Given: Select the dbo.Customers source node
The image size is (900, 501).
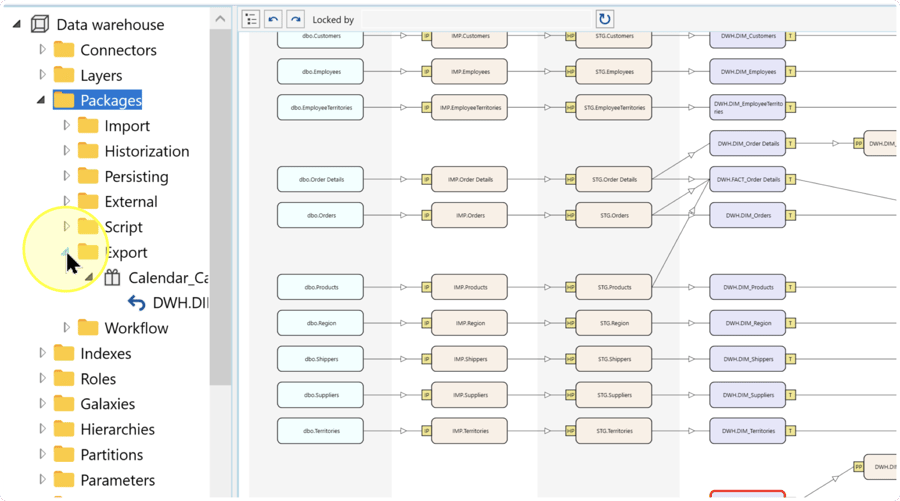Looking at the screenshot, I should coord(320,37).
